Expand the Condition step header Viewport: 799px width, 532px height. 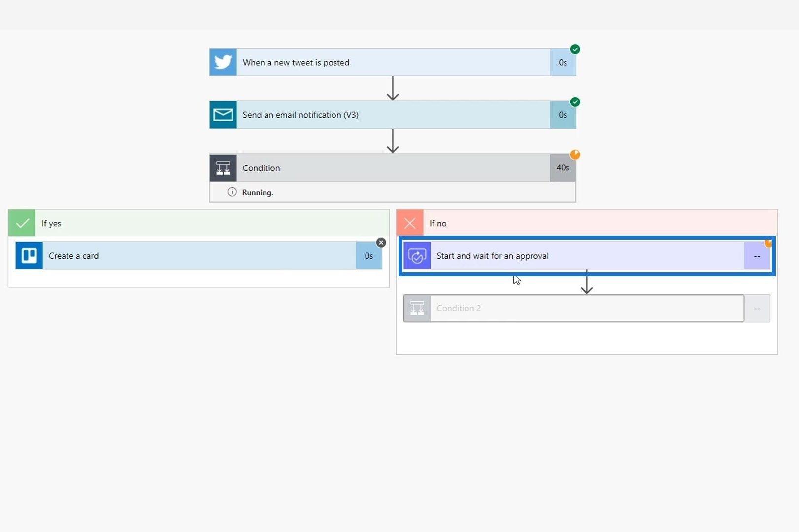pyautogui.click(x=393, y=168)
